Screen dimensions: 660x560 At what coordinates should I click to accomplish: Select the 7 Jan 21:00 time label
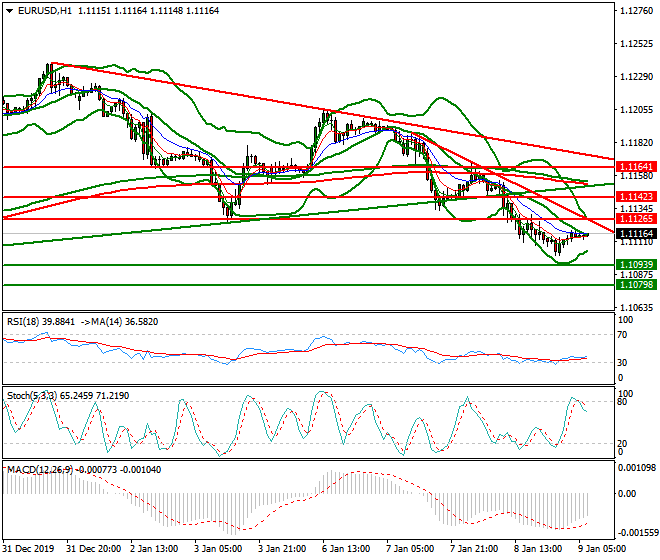point(474,549)
